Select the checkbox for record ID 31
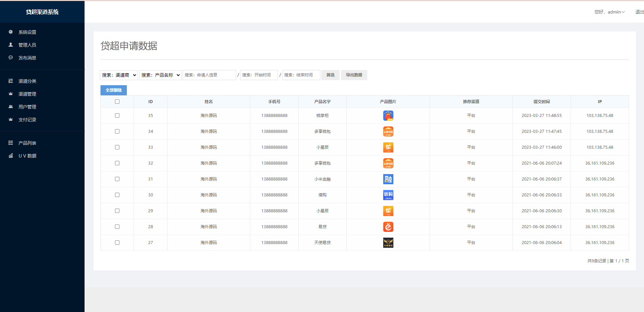The height and width of the screenshot is (312, 644). coord(117,179)
